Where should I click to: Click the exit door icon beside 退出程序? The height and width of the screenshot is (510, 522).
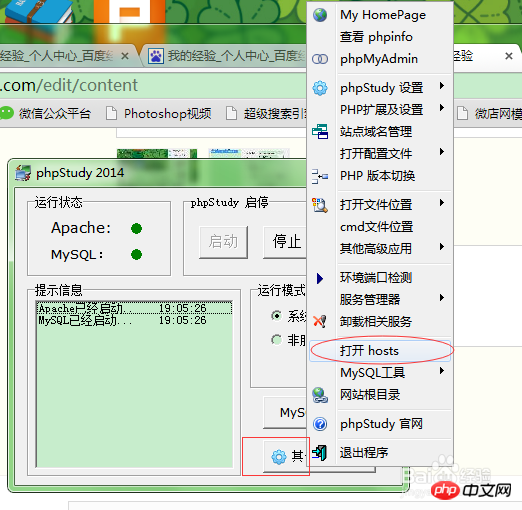tap(320, 453)
